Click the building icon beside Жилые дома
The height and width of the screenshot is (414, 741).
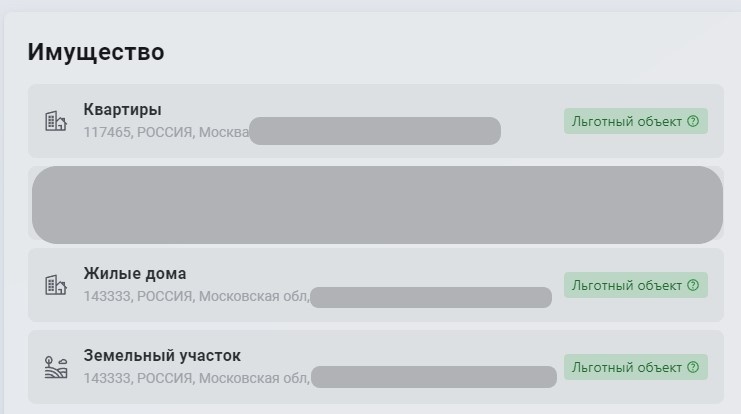pyautogui.click(x=56, y=285)
